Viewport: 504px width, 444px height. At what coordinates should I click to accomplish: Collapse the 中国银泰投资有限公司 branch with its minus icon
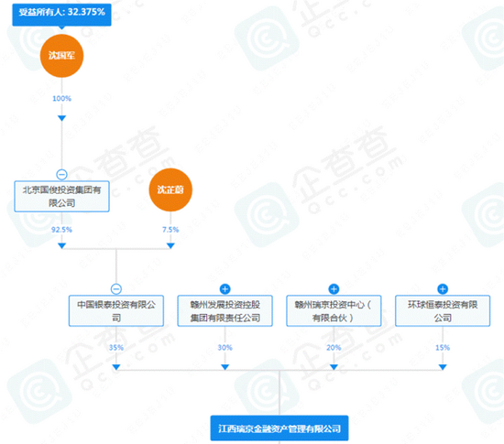[116, 289]
